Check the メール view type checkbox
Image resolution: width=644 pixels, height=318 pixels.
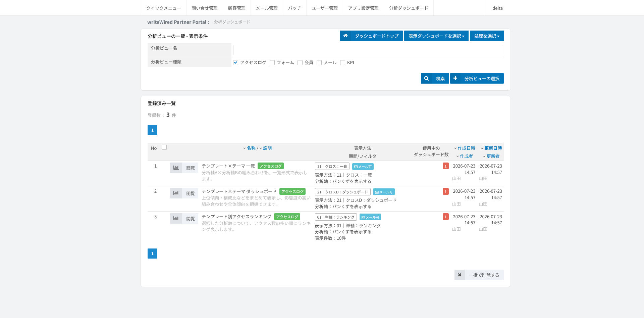[319, 62]
